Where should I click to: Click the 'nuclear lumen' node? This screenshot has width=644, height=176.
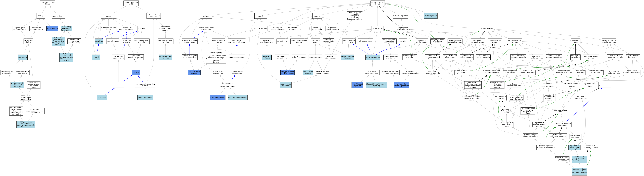(x=118, y=85)
